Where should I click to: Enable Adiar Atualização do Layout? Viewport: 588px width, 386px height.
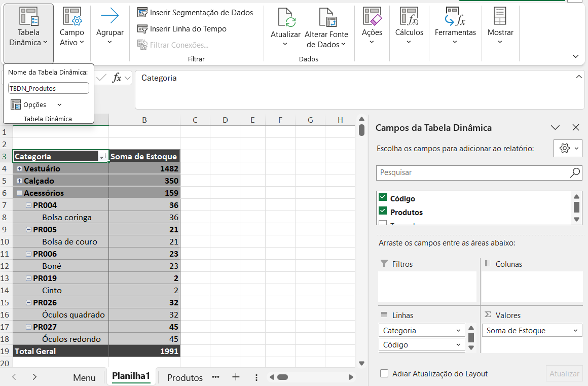[385, 374]
